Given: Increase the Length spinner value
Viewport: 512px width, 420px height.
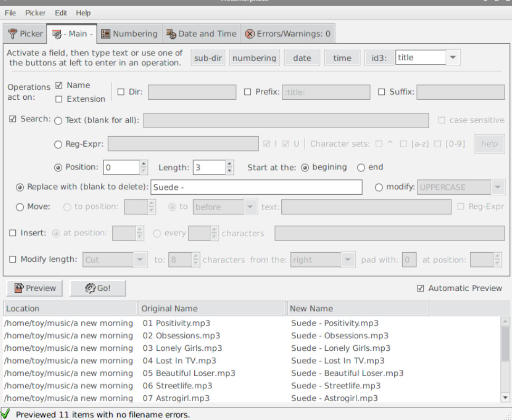Looking at the screenshot, I should 230,164.
